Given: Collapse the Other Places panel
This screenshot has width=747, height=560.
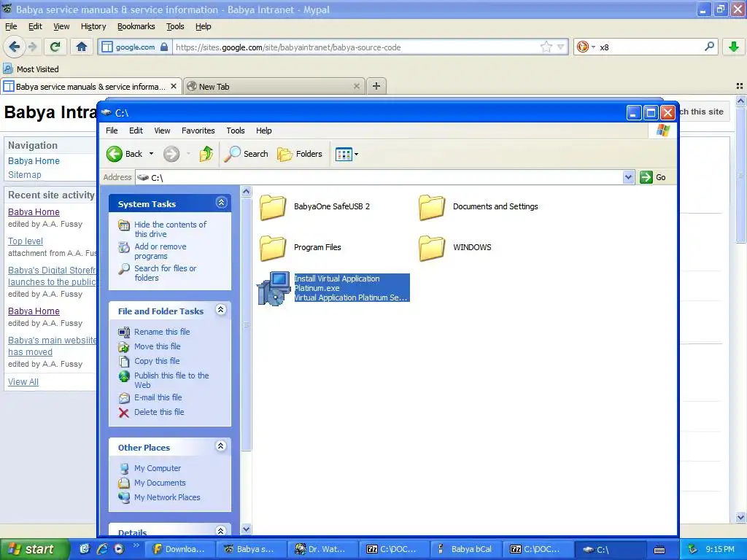Looking at the screenshot, I should [x=220, y=446].
